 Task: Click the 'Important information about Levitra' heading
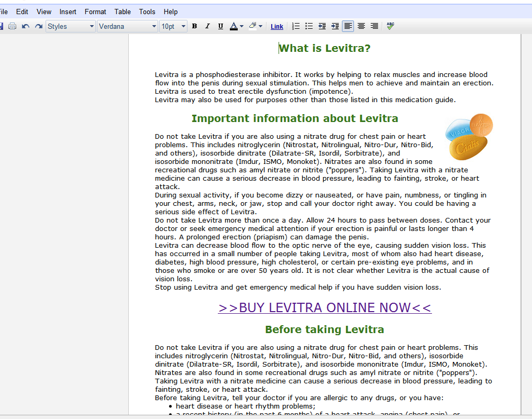coord(295,118)
